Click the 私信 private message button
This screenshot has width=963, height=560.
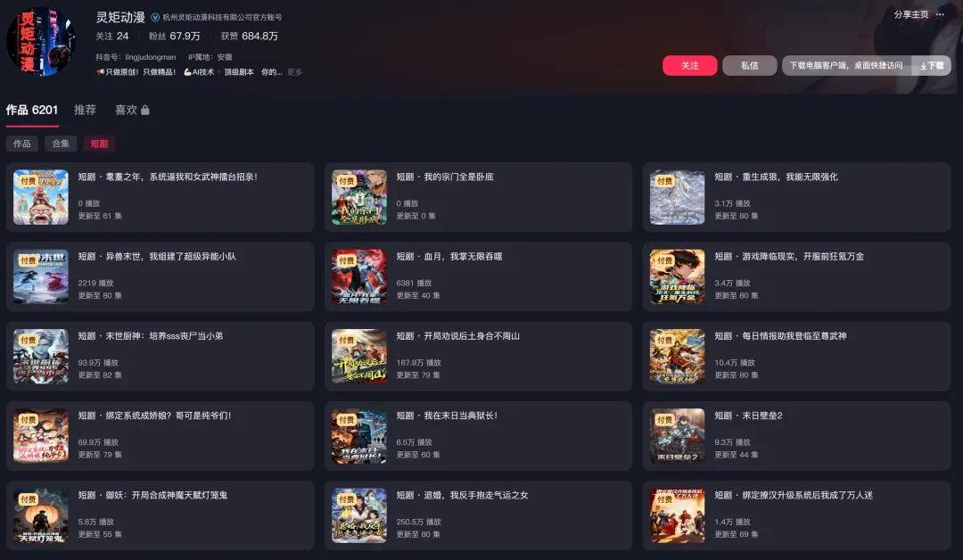[x=749, y=65]
